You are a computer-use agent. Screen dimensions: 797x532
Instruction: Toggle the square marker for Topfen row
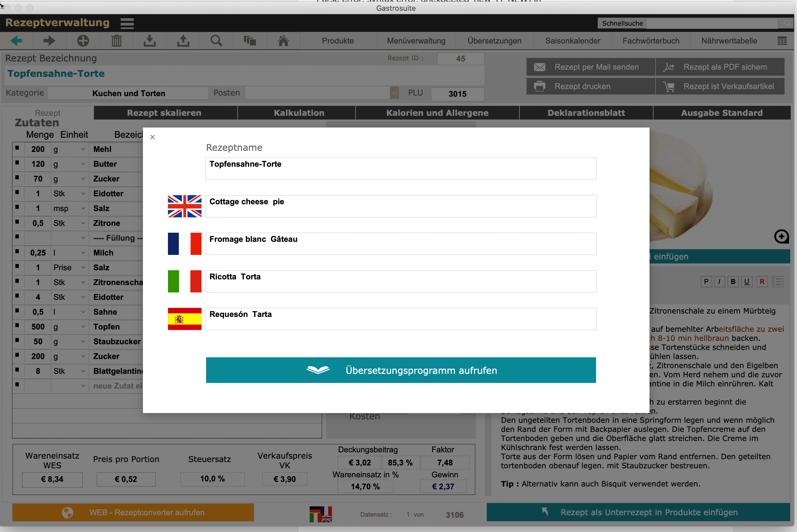(17, 325)
